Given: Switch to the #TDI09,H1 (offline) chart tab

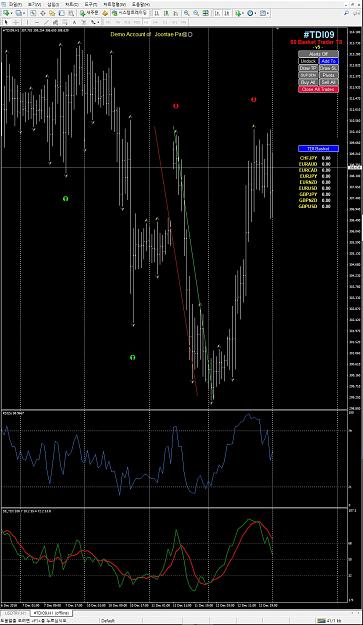Looking at the screenshot, I should click(x=51, y=612).
